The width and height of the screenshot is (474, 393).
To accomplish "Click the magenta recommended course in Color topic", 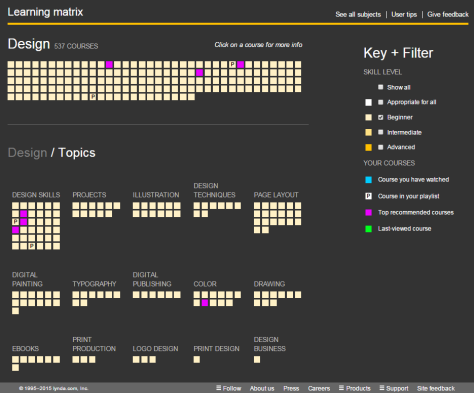I will 205,303.
